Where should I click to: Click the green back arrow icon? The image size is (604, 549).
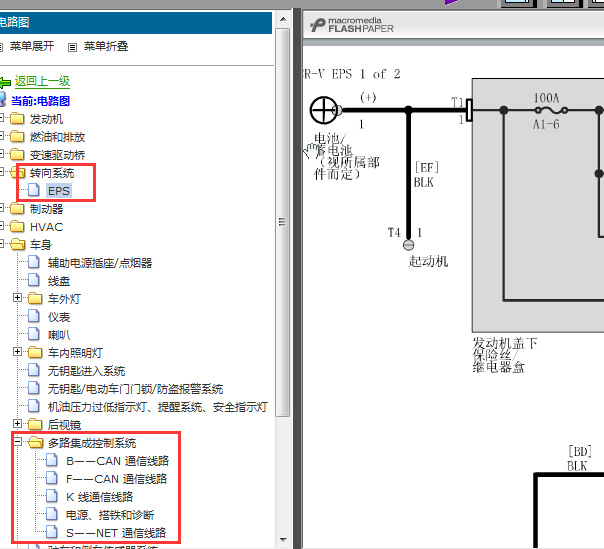pos(5,82)
